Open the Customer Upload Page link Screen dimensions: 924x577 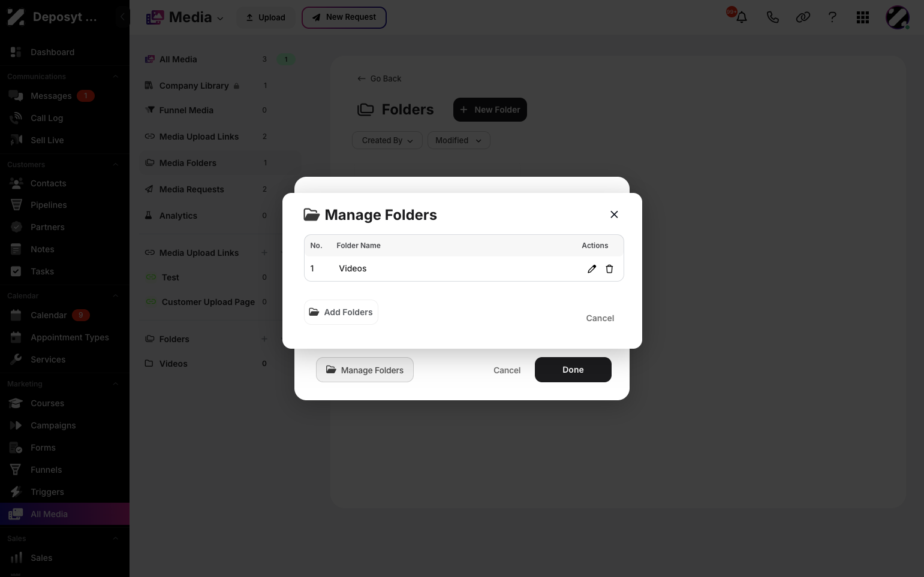click(x=208, y=302)
